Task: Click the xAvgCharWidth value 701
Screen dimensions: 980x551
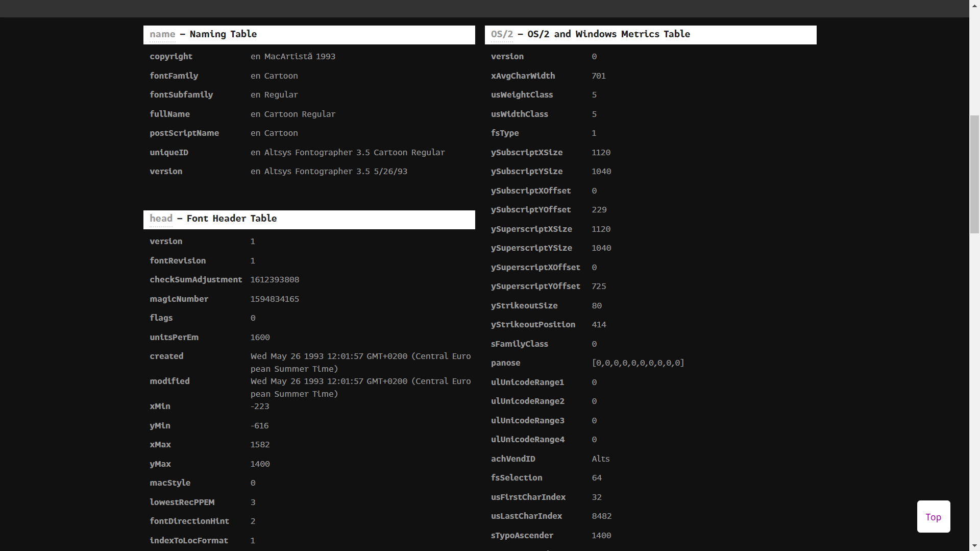Action: pos(598,76)
